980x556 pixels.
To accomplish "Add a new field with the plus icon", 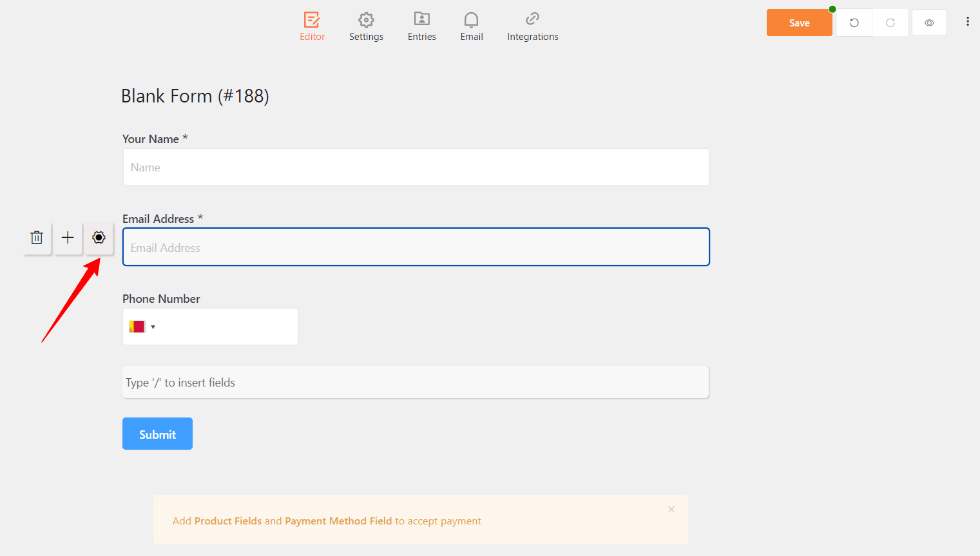I will [67, 237].
